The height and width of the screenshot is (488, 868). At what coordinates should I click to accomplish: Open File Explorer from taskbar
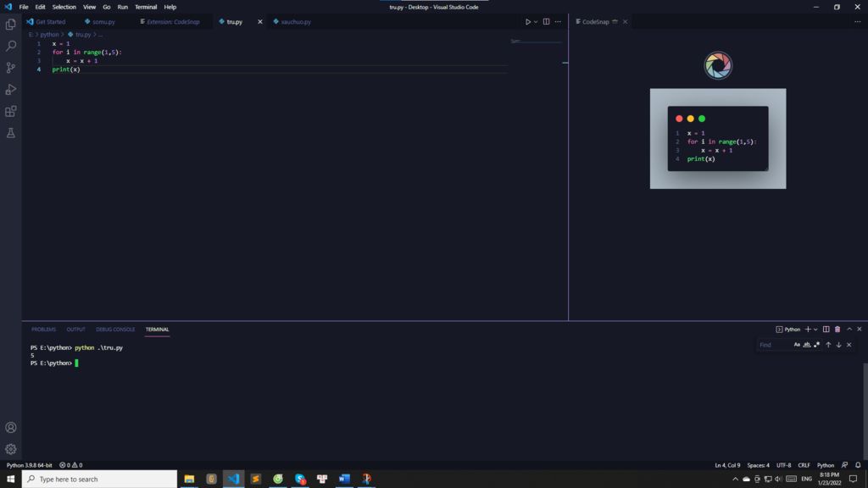(189, 479)
